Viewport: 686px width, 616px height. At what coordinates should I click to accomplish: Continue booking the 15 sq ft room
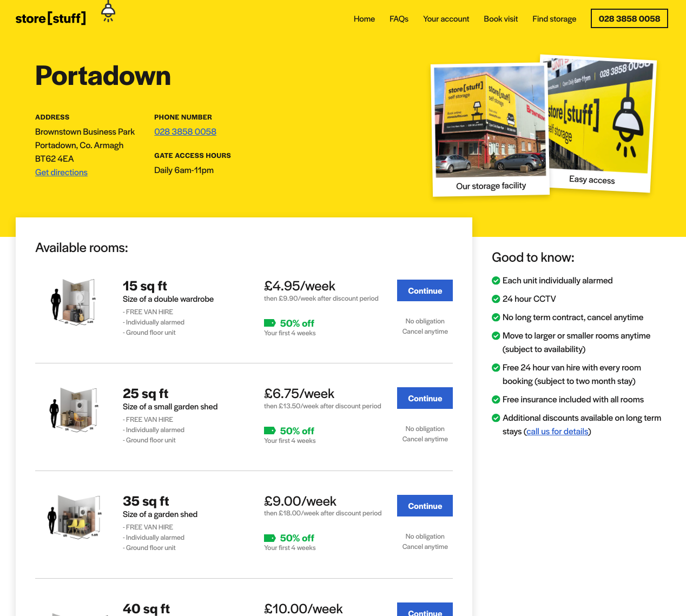(x=425, y=290)
